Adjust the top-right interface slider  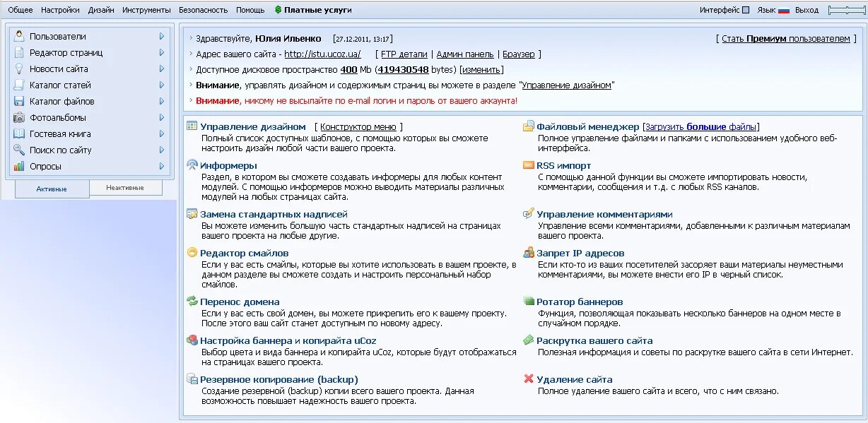click(x=846, y=10)
